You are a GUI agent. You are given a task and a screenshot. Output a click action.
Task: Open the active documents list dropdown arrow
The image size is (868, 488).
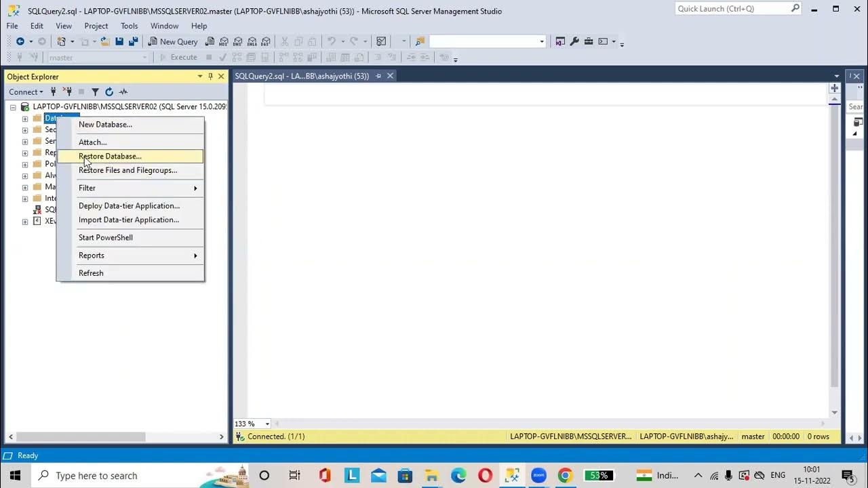(x=837, y=76)
